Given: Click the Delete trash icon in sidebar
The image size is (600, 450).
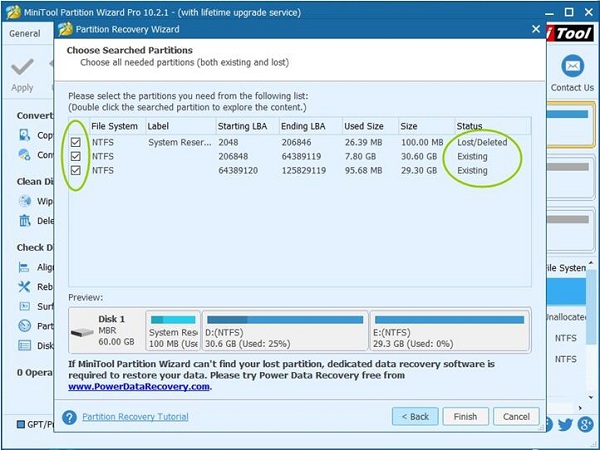Looking at the screenshot, I should point(25,220).
